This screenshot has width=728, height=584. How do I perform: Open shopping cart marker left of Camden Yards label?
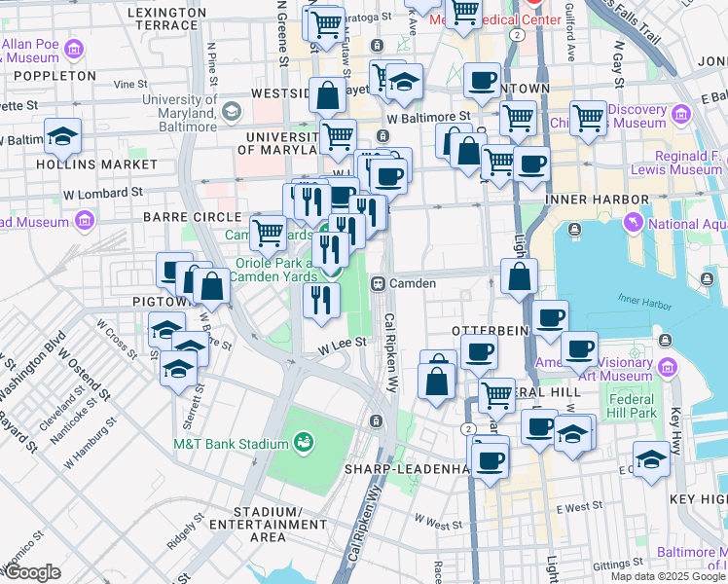[x=269, y=234]
